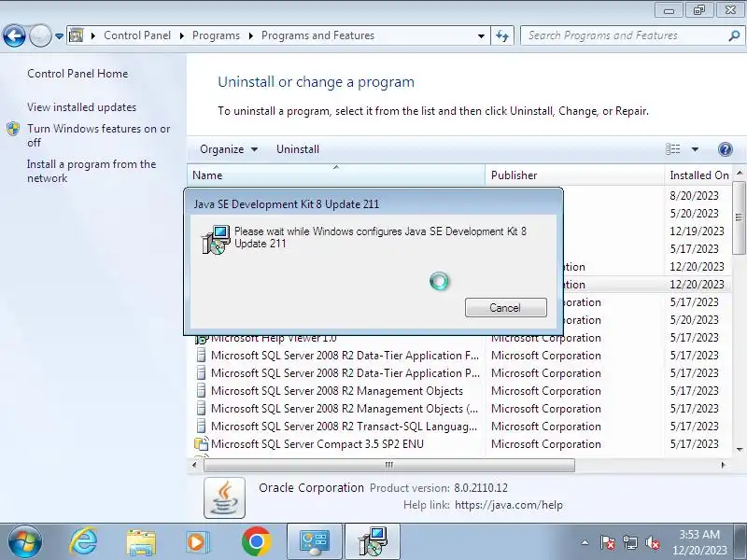Open the https://java.com/help link
The image size is (747, 560).
508,505
